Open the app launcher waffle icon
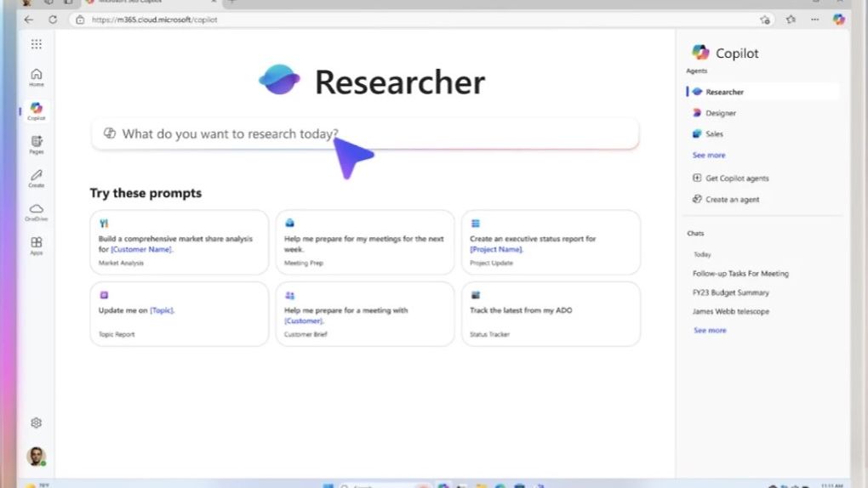 click(x=36, y=44)
